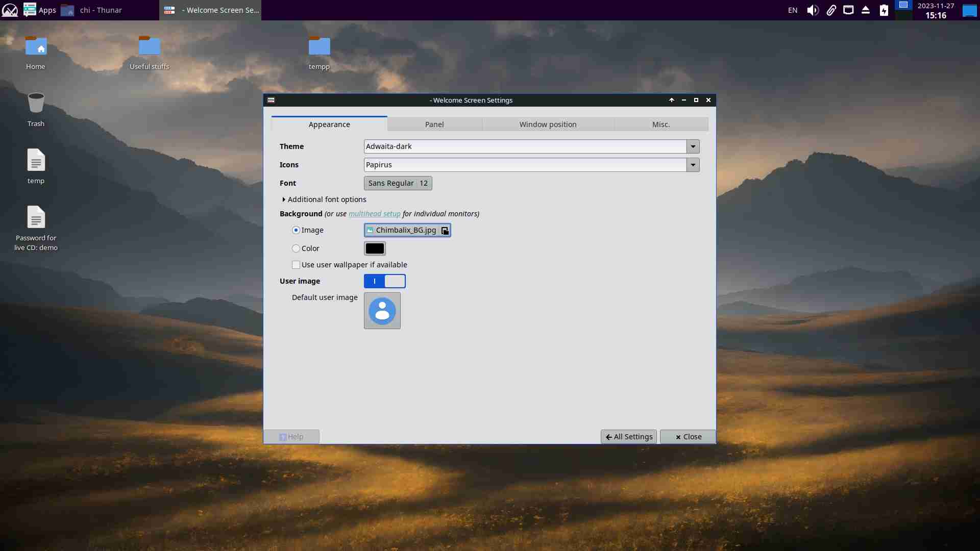The width and height of the screenshot is (980, 551).
Task: Click the All Settings button
Action: point(628,437)
